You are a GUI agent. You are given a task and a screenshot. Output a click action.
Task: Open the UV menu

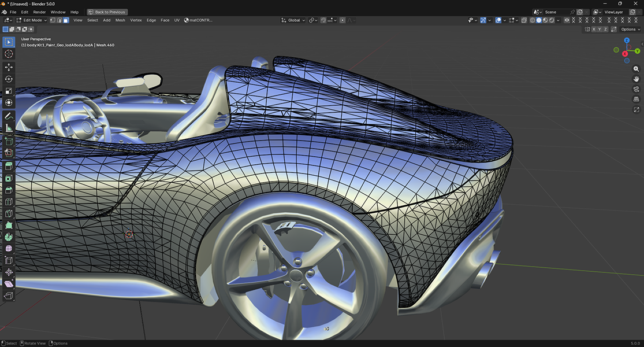[x=177, y=20]
